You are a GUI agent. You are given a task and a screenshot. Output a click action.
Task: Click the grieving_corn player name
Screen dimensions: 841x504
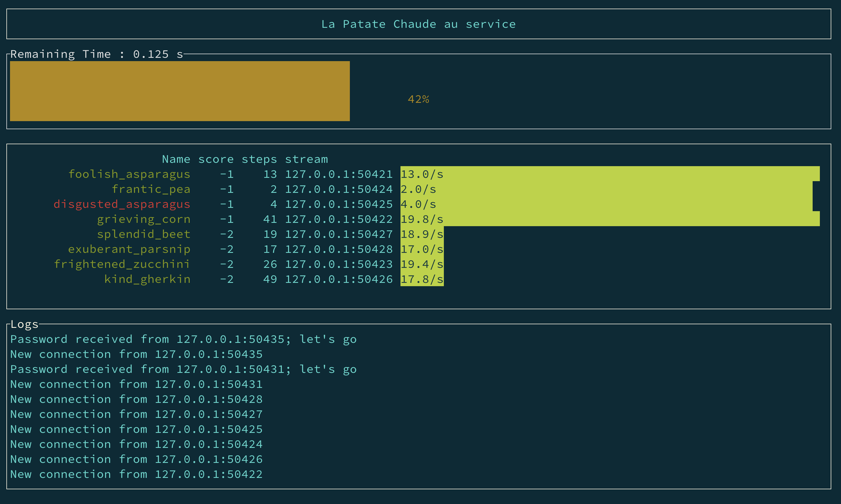tap(144, 219)
